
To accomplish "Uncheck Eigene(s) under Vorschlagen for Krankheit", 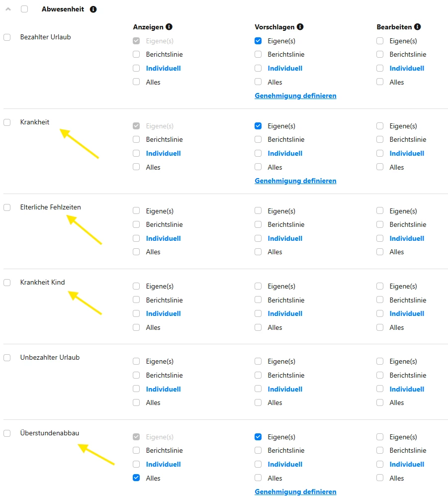I will (258, 126).
